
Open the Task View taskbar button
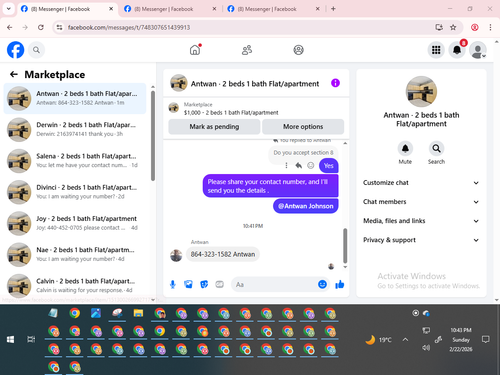[31, 339]
